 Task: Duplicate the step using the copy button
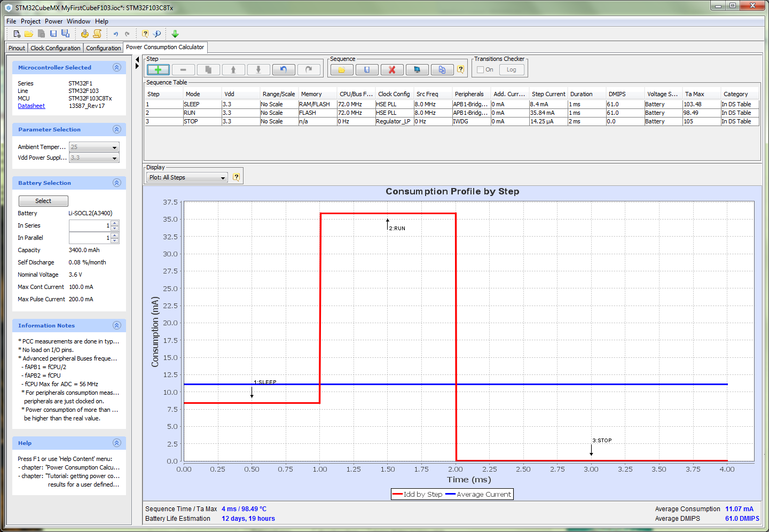208,69
